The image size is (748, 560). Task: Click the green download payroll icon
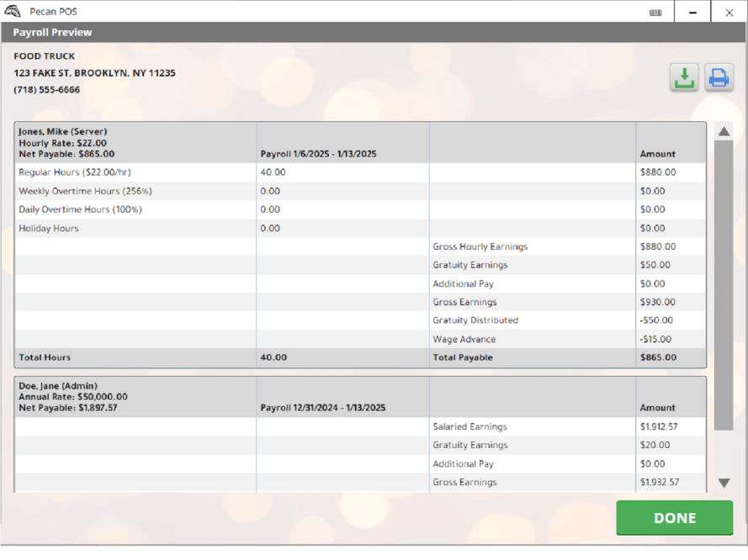[x=684, y=77]
